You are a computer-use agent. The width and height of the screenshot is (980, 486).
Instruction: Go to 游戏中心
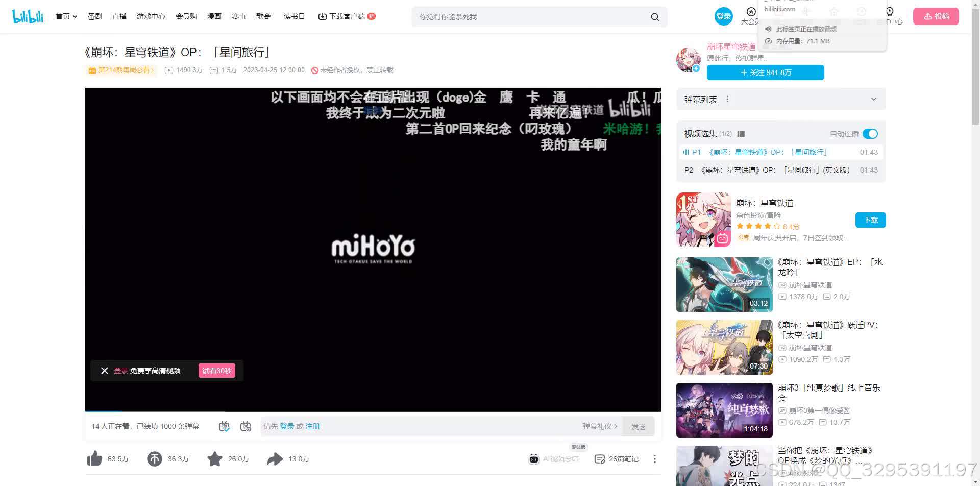(x=151, y=16)
